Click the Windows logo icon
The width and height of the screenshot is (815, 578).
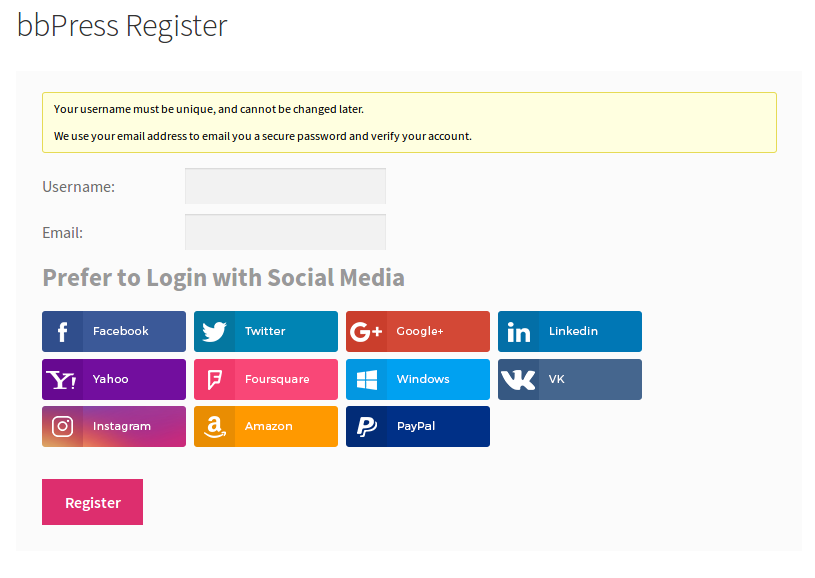[366, 380]
